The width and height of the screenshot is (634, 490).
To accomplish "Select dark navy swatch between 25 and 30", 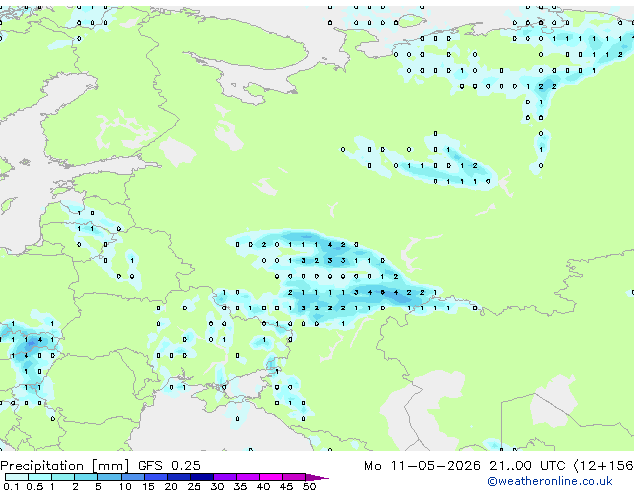I will tap(201, 477).
